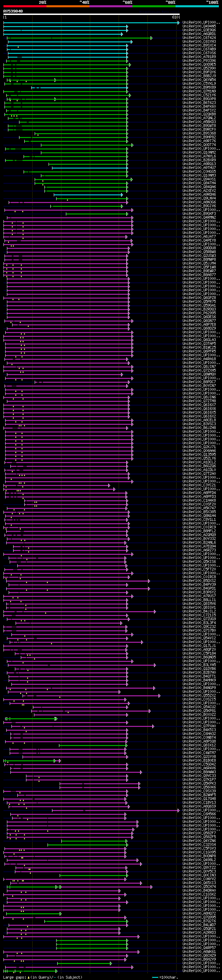Screen dimensions: 222x980
Task: Select hit label UniRef100_A8P7E8
Action: (x=199, y=324)
